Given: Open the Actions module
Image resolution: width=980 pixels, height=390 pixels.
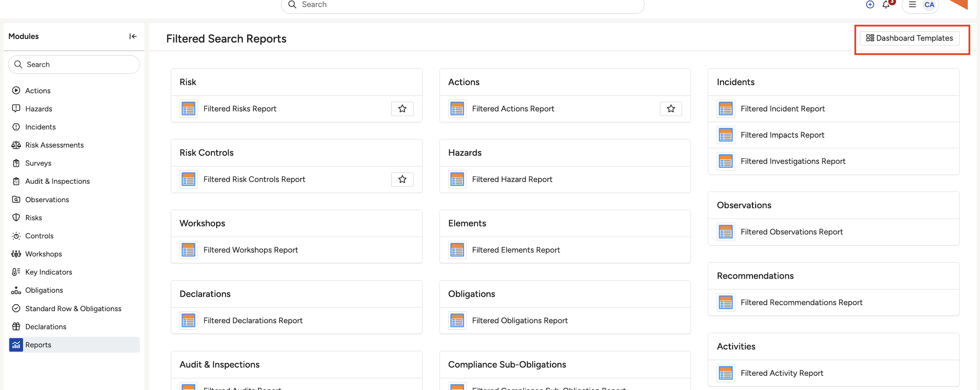Looking at the screenshot, I should 38,91.
